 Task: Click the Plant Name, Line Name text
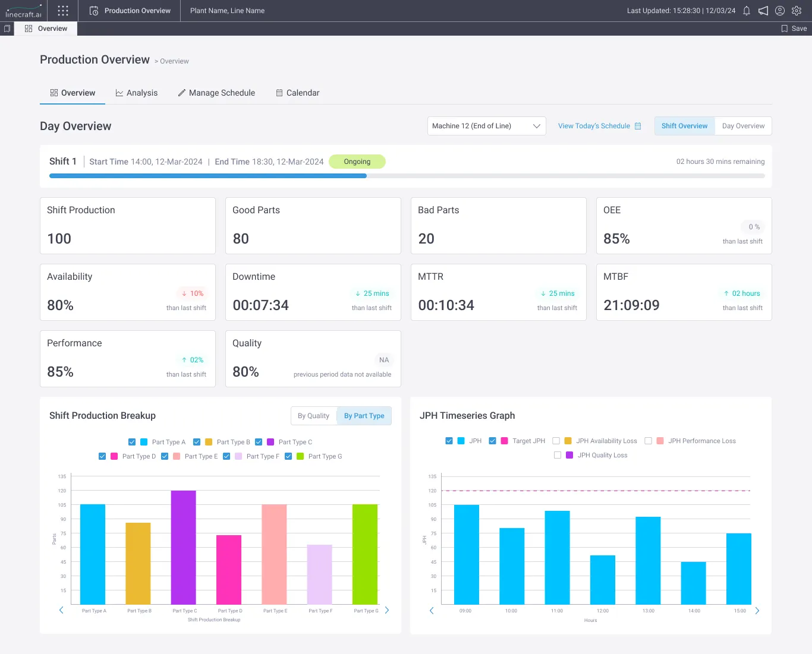coord(227,11)
